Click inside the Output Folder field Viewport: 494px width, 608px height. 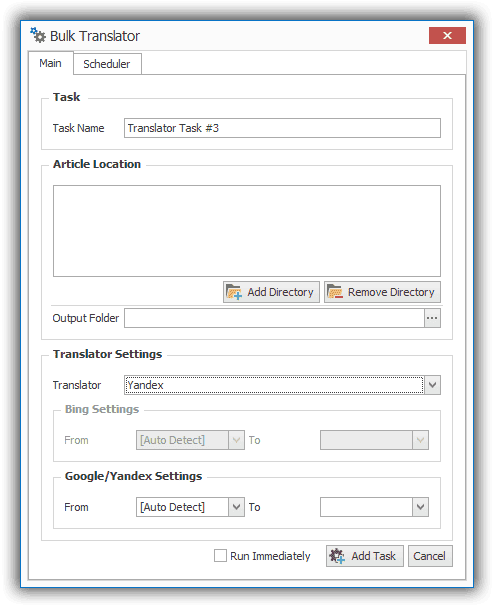(x=274, y=318)
